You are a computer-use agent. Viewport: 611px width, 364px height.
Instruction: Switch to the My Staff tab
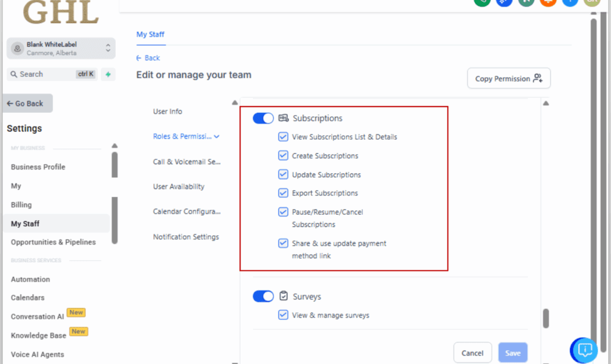pos(150,35)
